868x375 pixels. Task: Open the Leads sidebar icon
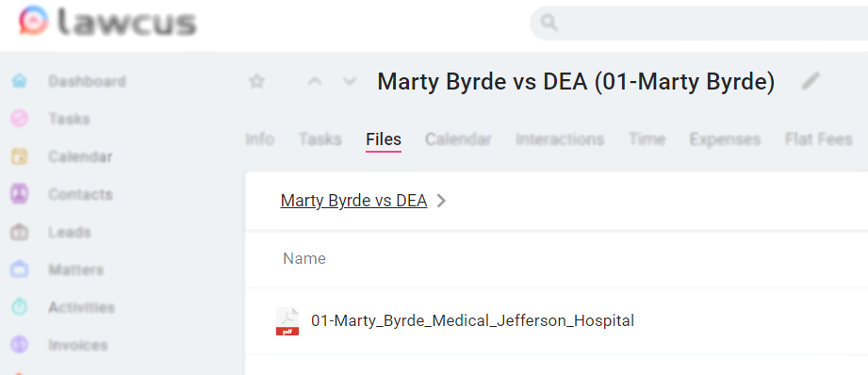(20, 232)
